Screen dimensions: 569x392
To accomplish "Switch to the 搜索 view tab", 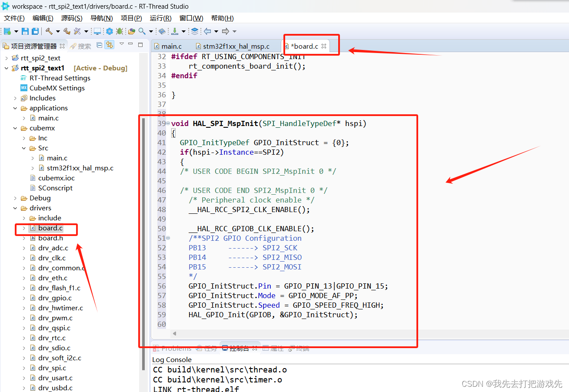I will (x=80, y=46).
